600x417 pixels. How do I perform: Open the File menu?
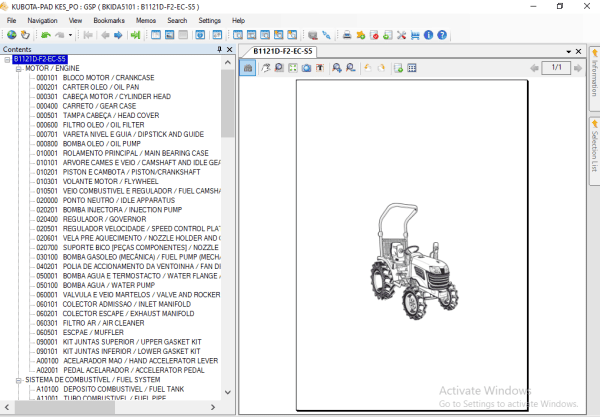[x=11, y=21]
